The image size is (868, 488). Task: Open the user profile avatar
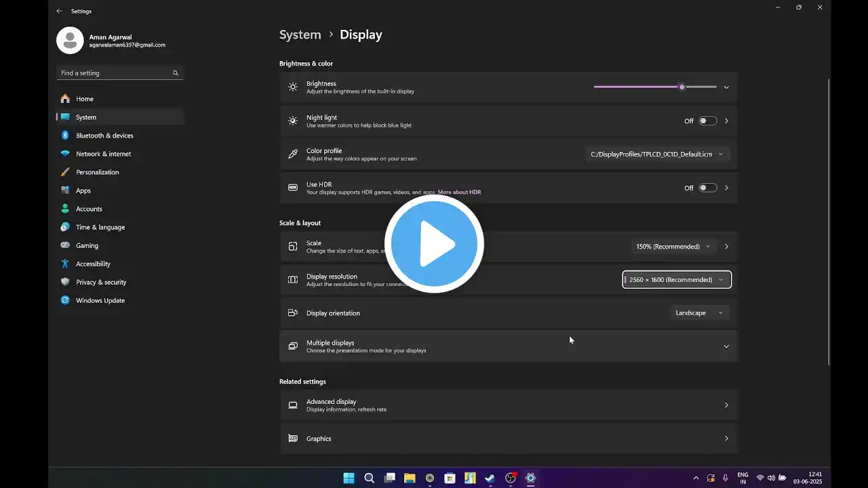pos(69,41)
